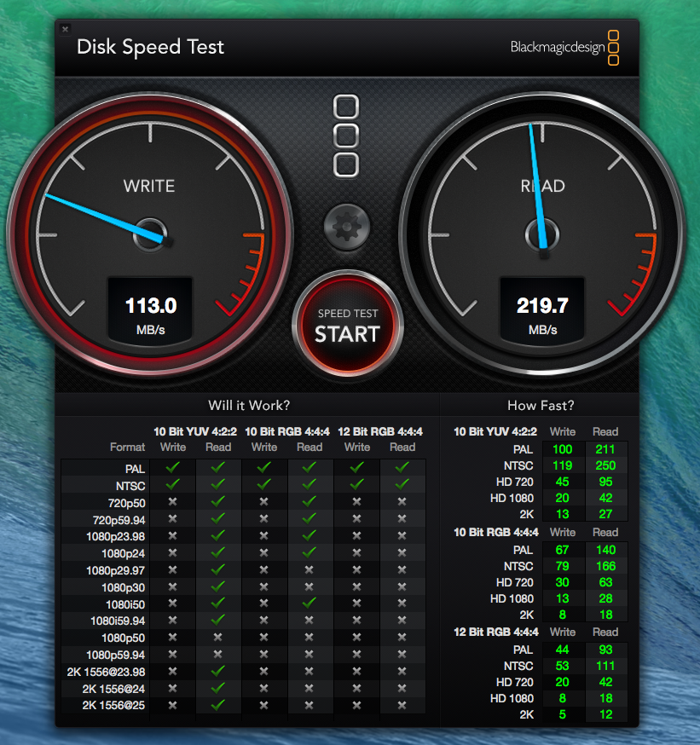Click the 219.7 MB/s read speed readout

click(542, 313)
